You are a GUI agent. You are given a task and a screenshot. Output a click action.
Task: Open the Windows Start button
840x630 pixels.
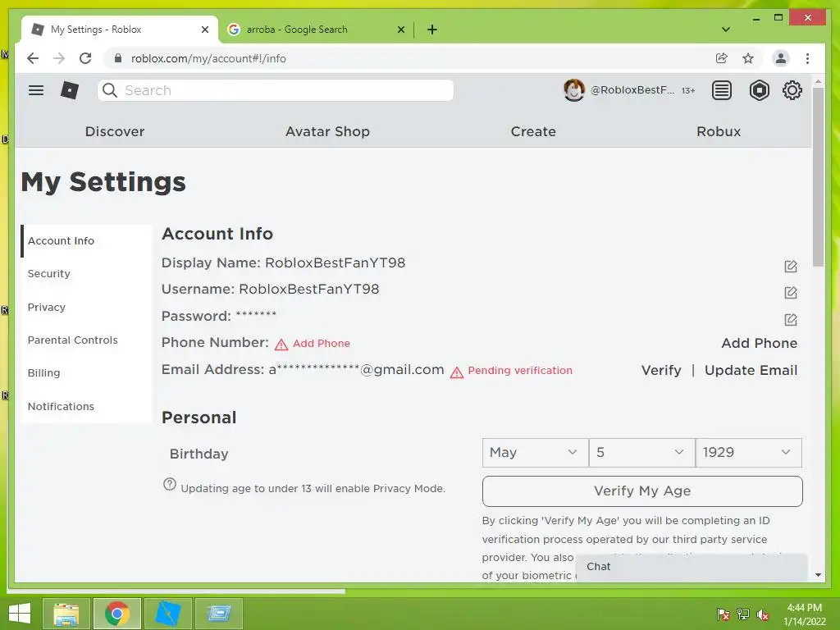click(x=20, y=613)
